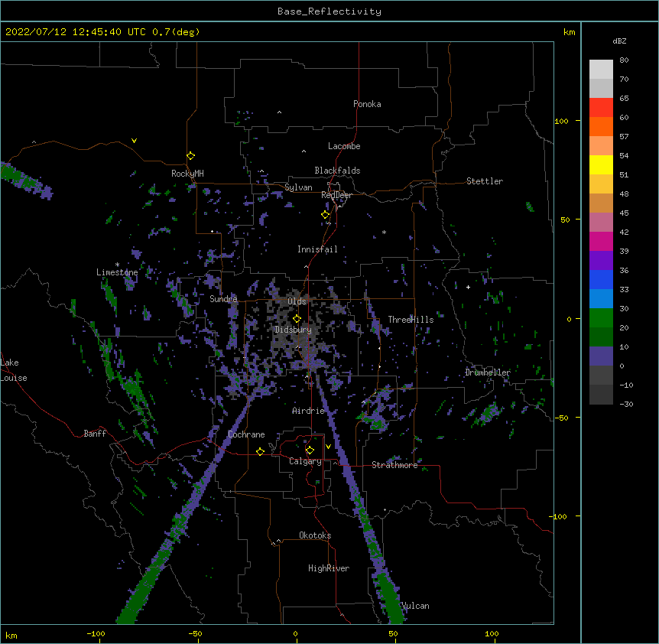This screenshot has width=659, height=644.
Task: Select the purple 39-36 dBZ legend swatch
Action: [601, 261]
